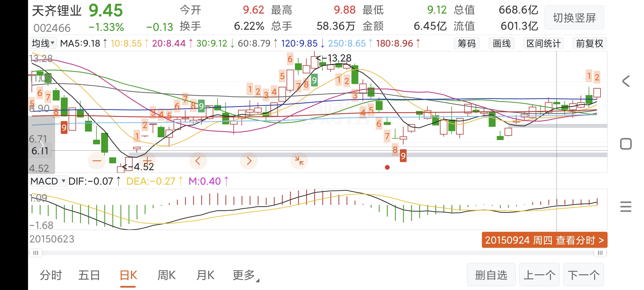Viewport: 644px width, 290px height.
Task: Open the 均线 indicator dropdown
Action: 43,43
